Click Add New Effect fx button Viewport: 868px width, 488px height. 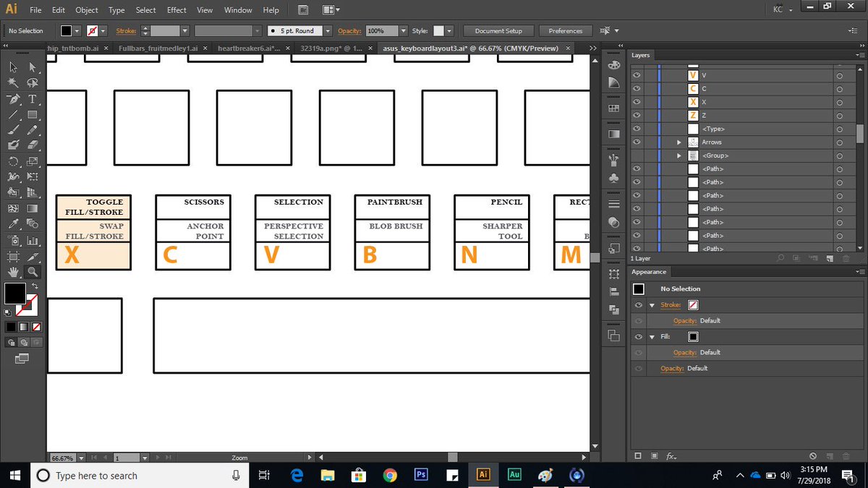pos(671,456)
